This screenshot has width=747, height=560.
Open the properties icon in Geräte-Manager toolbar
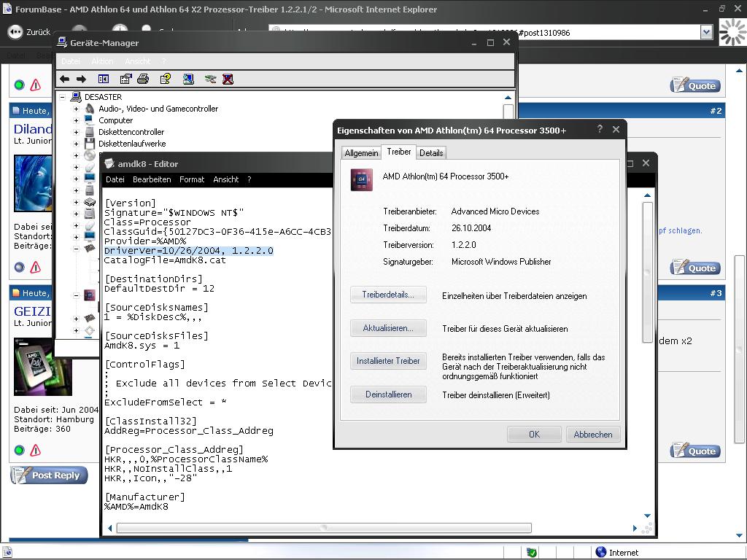coord(125,79)
